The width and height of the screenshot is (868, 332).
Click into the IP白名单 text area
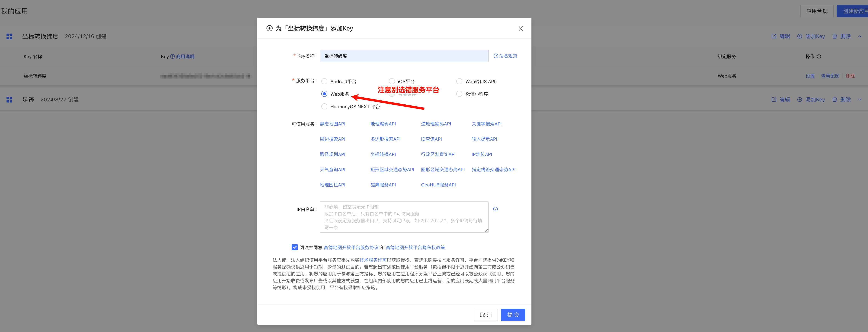click(404, 217)
